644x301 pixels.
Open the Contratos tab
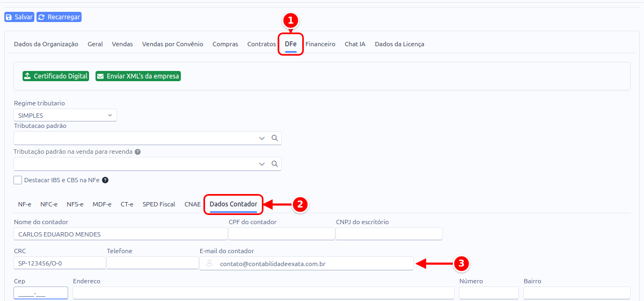point(261,44)
